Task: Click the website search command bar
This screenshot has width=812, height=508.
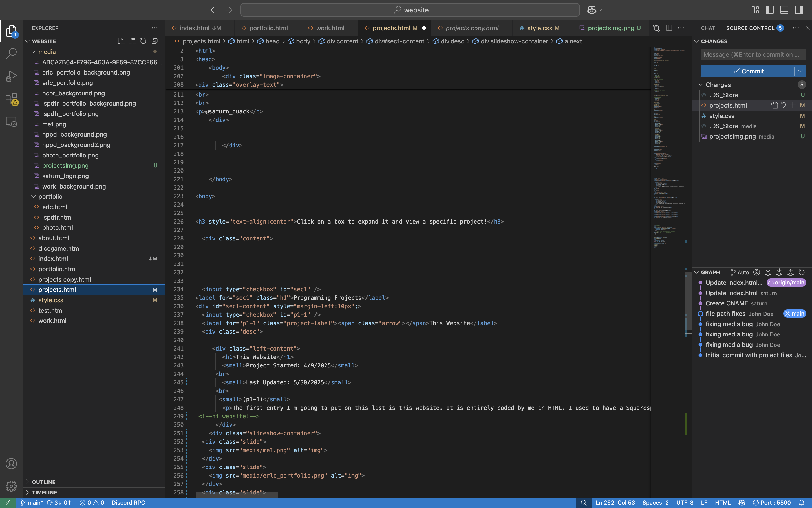Action: coord(410,10)
